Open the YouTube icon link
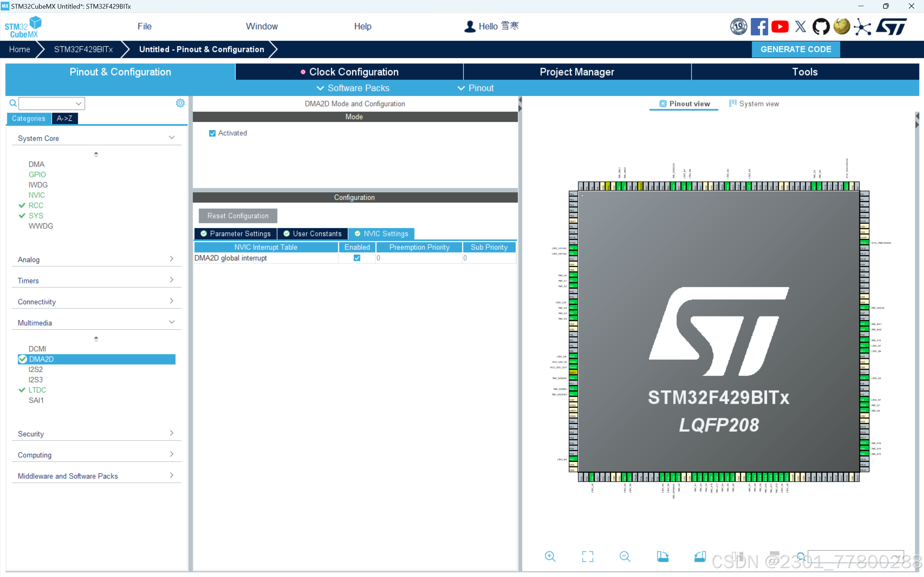The width and height of the screenshot is (924, 577). tap(780, 26)
